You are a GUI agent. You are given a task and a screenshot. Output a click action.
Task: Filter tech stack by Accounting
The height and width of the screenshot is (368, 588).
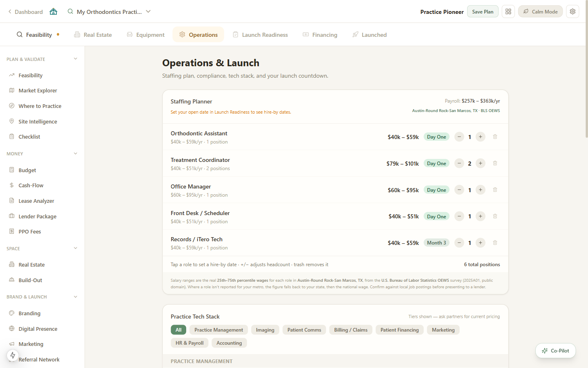229,343
